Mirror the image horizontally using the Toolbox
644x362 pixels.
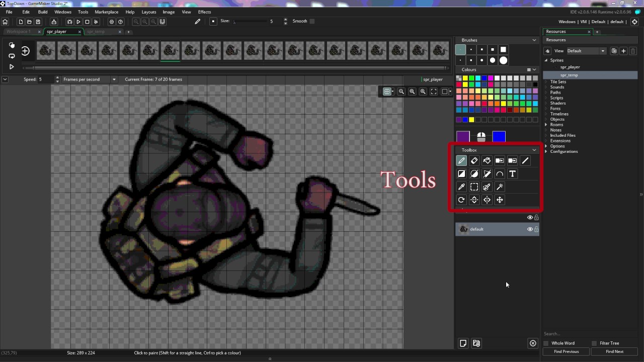(x=487, y=200)
